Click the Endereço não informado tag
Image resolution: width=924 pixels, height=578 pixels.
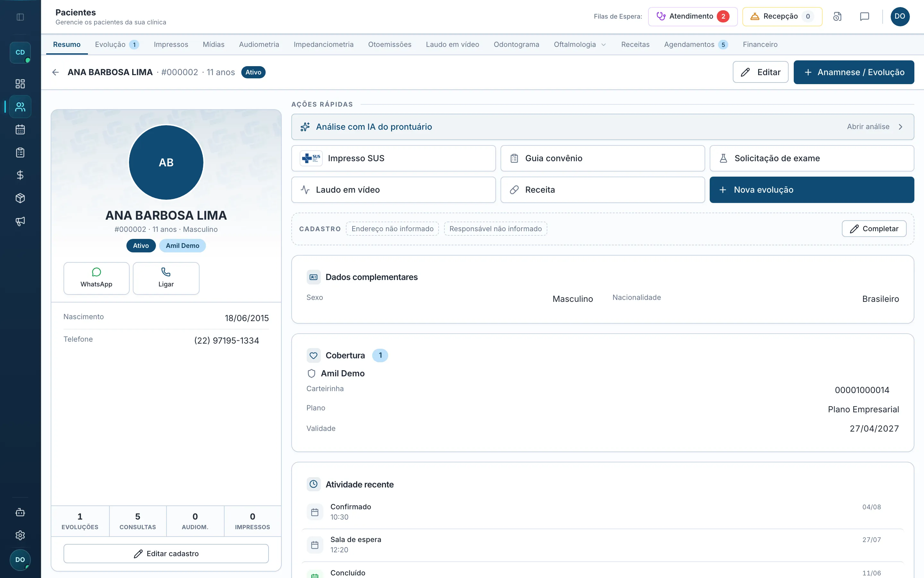click(x=392, y=229)
